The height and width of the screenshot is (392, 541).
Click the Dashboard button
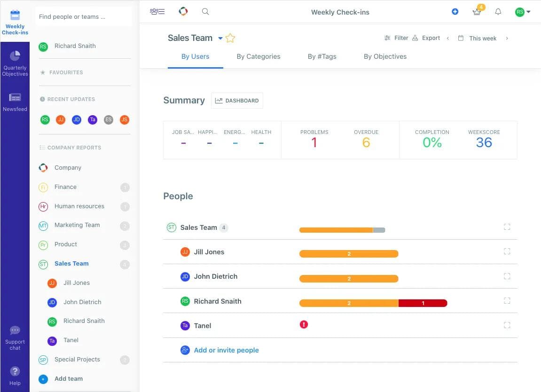(237, 101)
